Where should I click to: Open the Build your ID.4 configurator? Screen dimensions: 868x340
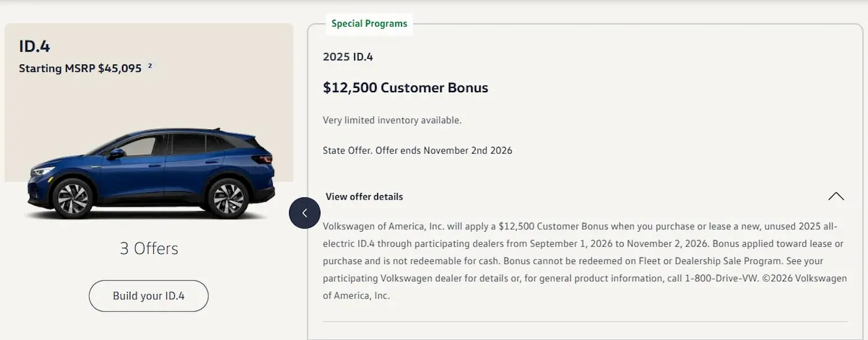[x=149, y=296]
